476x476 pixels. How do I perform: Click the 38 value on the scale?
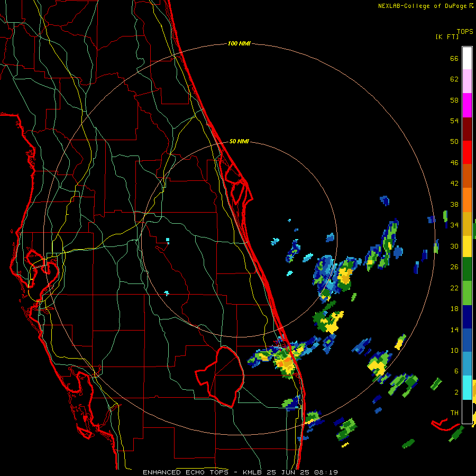[x=454, y=204]
